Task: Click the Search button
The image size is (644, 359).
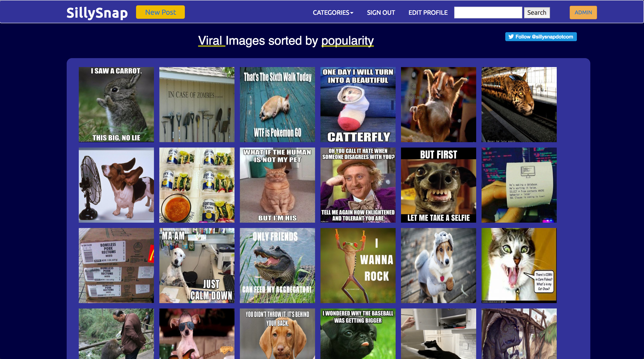Action: tap(537, 13)
